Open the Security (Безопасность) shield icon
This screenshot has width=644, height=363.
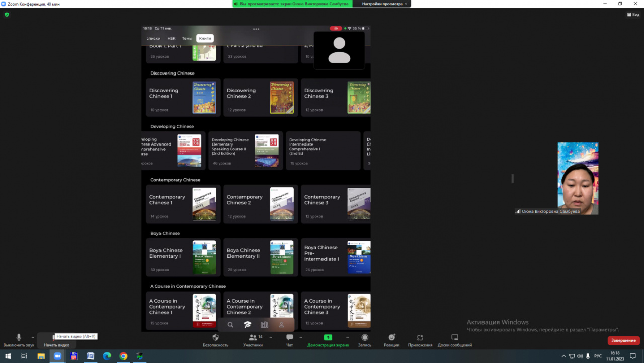point(215,338)
